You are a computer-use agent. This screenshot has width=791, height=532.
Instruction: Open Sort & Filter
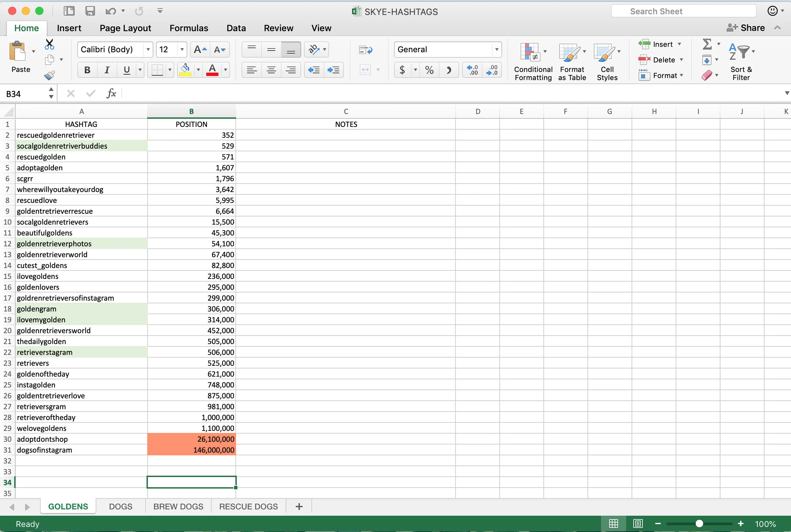[741, 62]
